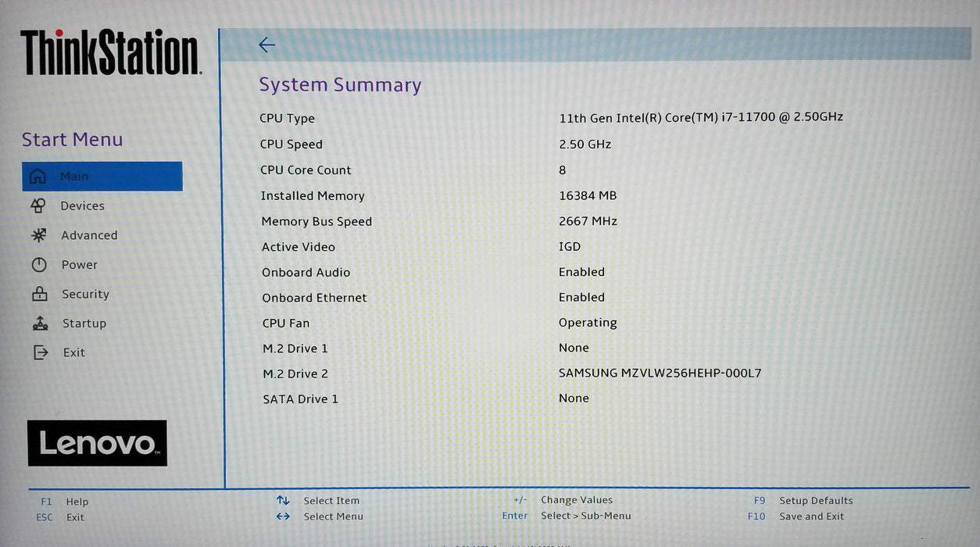Viewport: 980px width, 547px height.
Task: Click the Devices shapes icon
Action: 38,206
